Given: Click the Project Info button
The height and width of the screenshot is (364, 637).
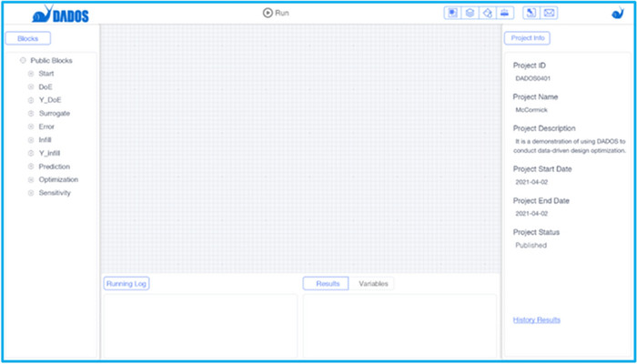Looking at the screenshot, I should tap(527, 38).
